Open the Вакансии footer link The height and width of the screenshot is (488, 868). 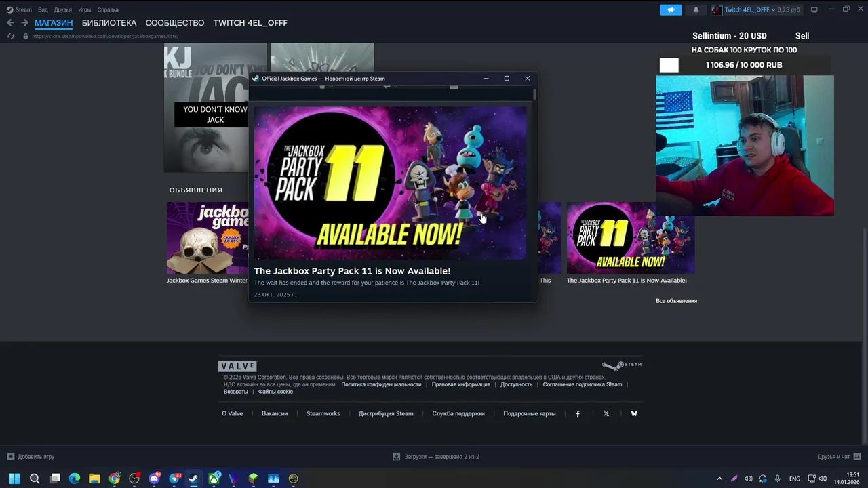tap(275, 413)
